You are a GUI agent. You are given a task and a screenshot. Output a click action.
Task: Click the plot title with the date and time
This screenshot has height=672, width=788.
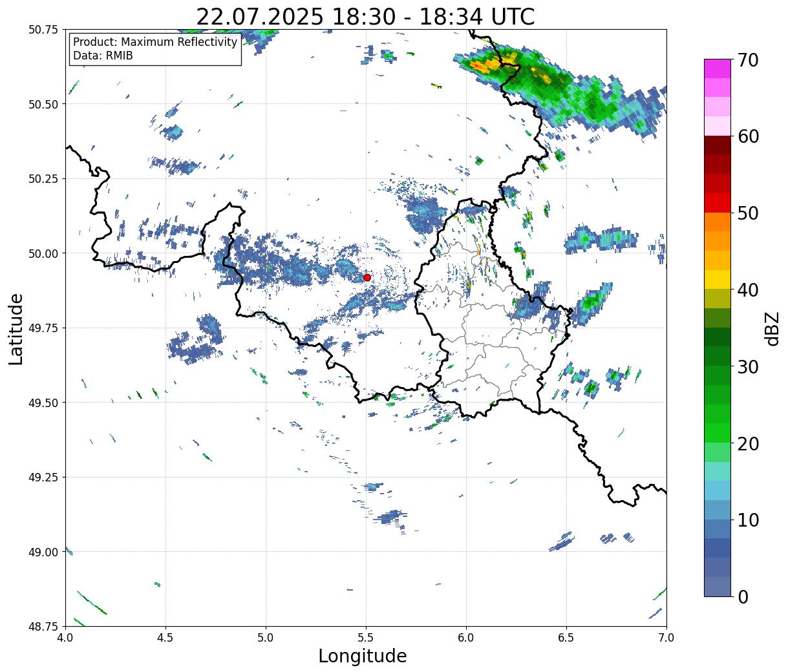[365, 17]
